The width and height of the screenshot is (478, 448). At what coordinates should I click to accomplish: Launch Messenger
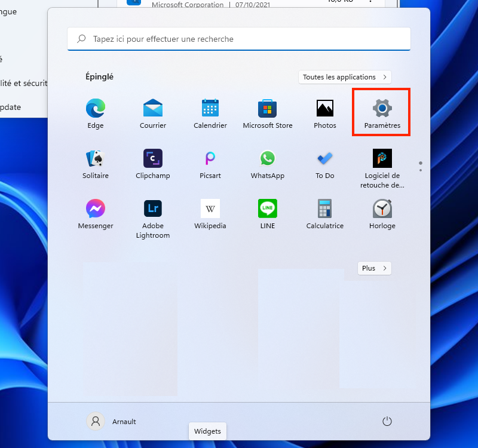point(96,214)
